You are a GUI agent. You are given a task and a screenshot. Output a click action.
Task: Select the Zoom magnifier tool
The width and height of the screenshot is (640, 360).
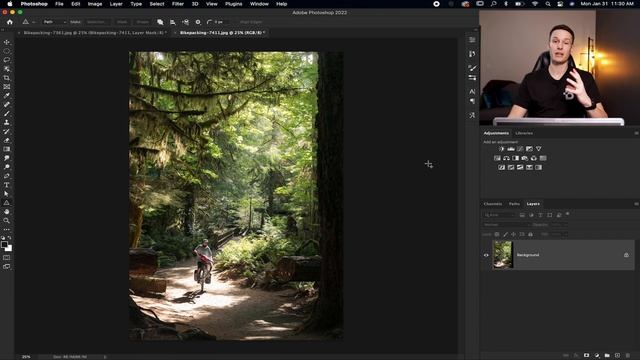coord(7,221)
